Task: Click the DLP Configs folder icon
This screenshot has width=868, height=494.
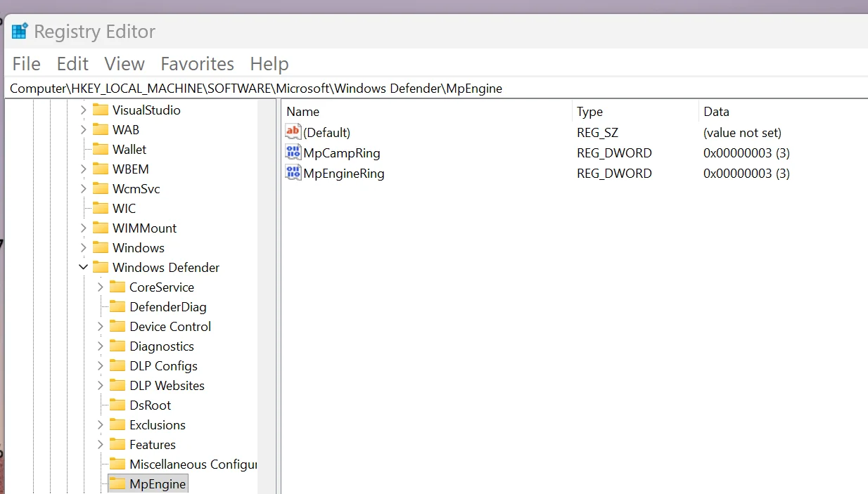Action: pos(117,365)
